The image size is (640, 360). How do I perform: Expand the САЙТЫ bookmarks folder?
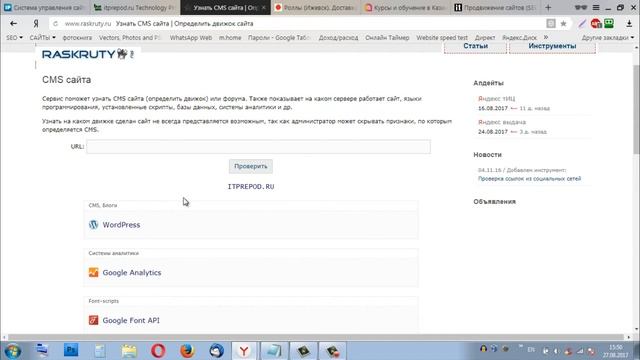click(x=42, y=38)
